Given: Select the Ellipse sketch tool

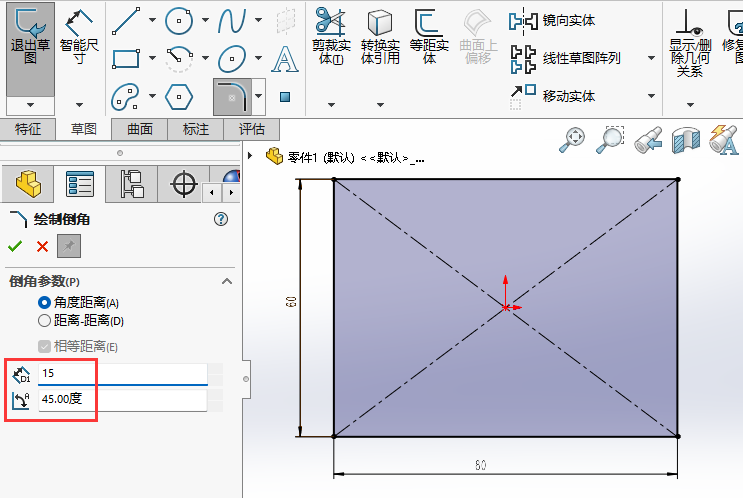Looking at the screenshot, I should (232, 59).
